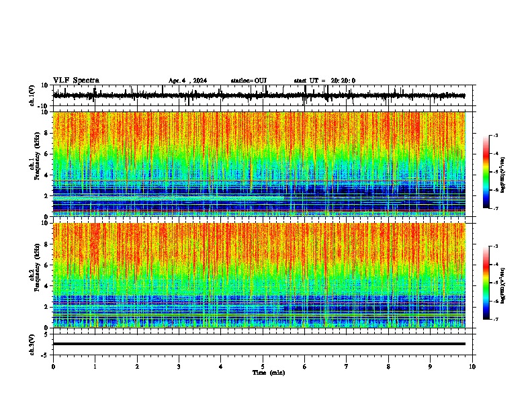This screenshot has width=532, height=411.
Task: Click the ch.2 spectrogram plot
Action: click(259, 275)
